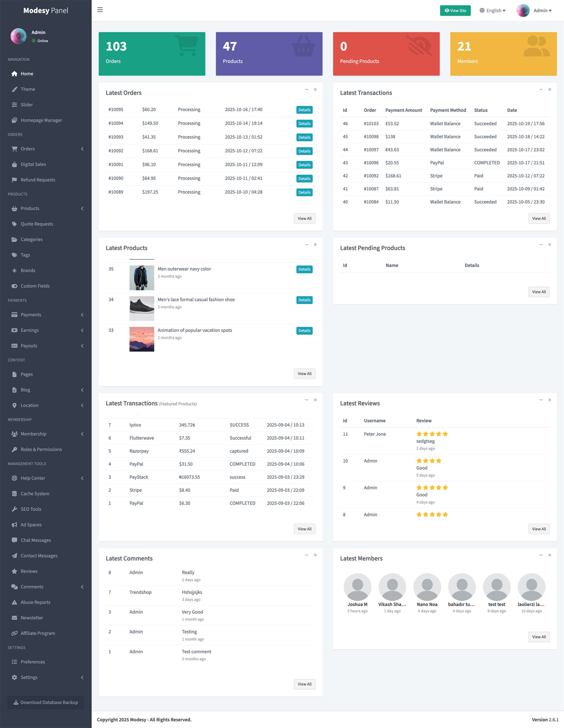Collapse the Latest Members panel
Viewport: 564px width, 728px height.
(541, 555)
